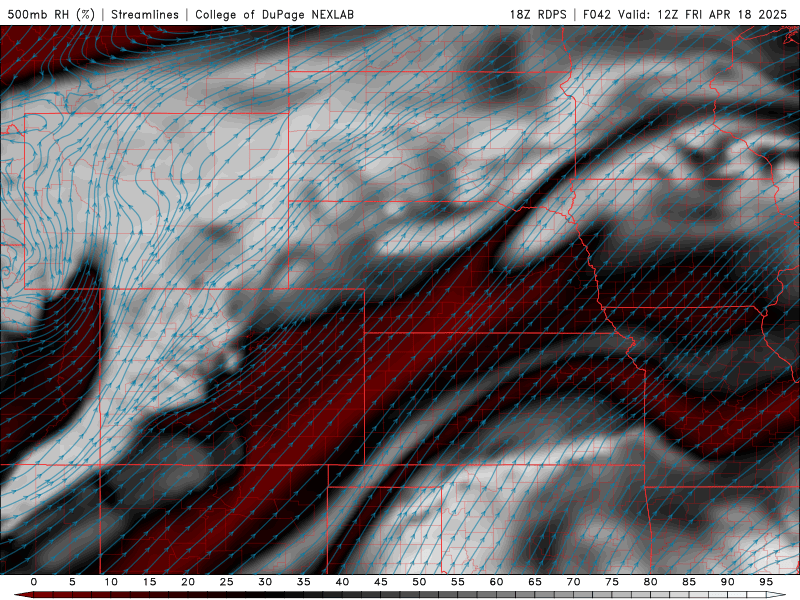The height and width of the screenshot is (600, 800).
Task: Click the "85" label on the color scale
Action: pos(689,582)
